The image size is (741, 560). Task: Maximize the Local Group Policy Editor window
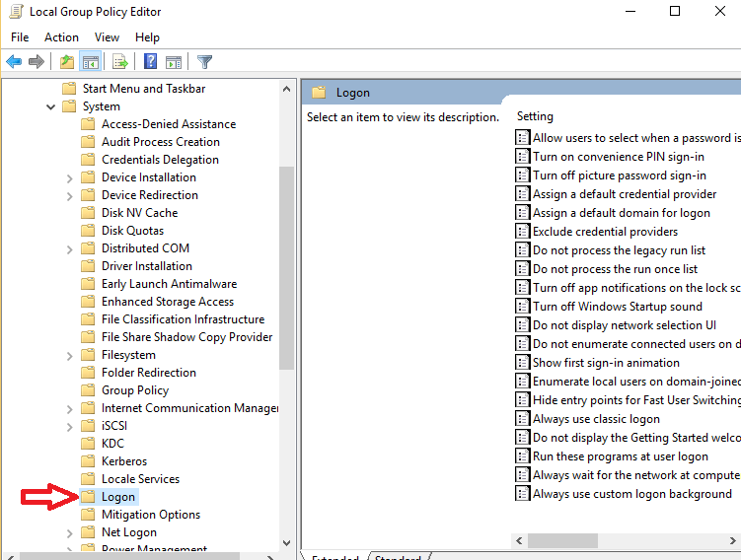point(675,11)
